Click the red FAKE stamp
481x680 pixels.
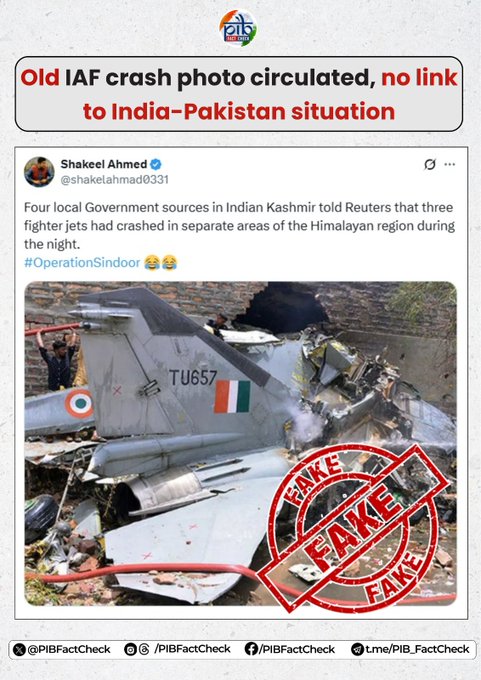pos(353,527)
